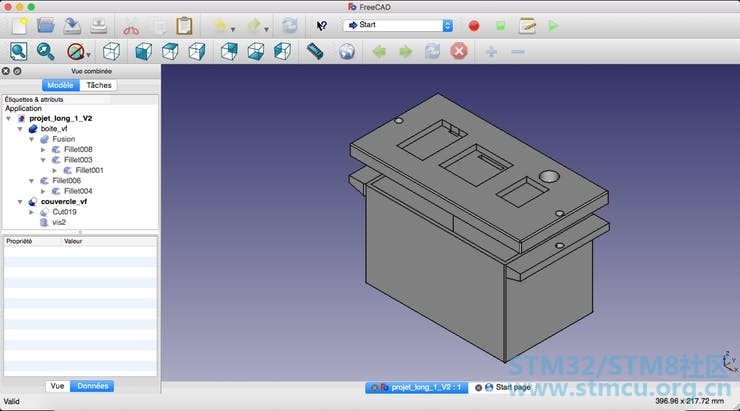
Task: Select the Fillet003 tree item
Action: [78, 160]
